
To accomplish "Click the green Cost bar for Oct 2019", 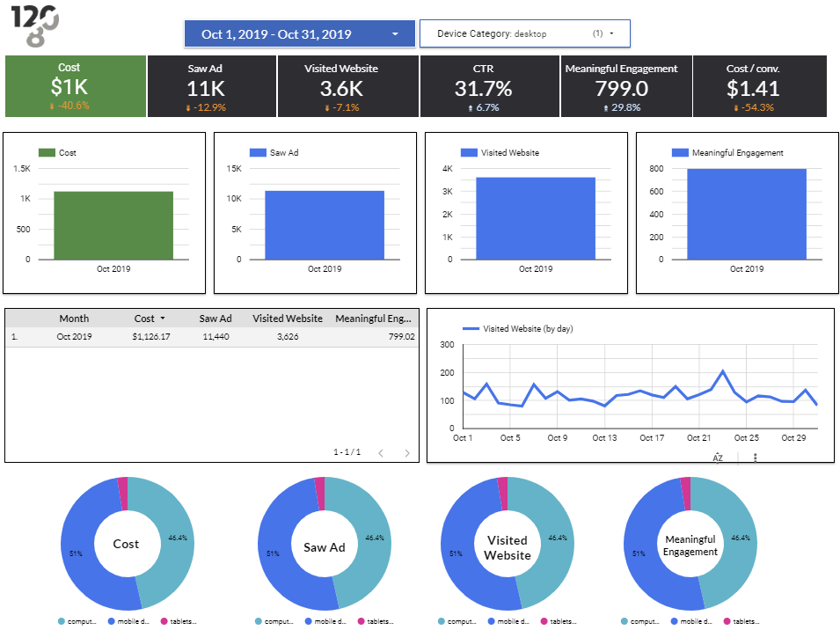I will tap(113, 225).
